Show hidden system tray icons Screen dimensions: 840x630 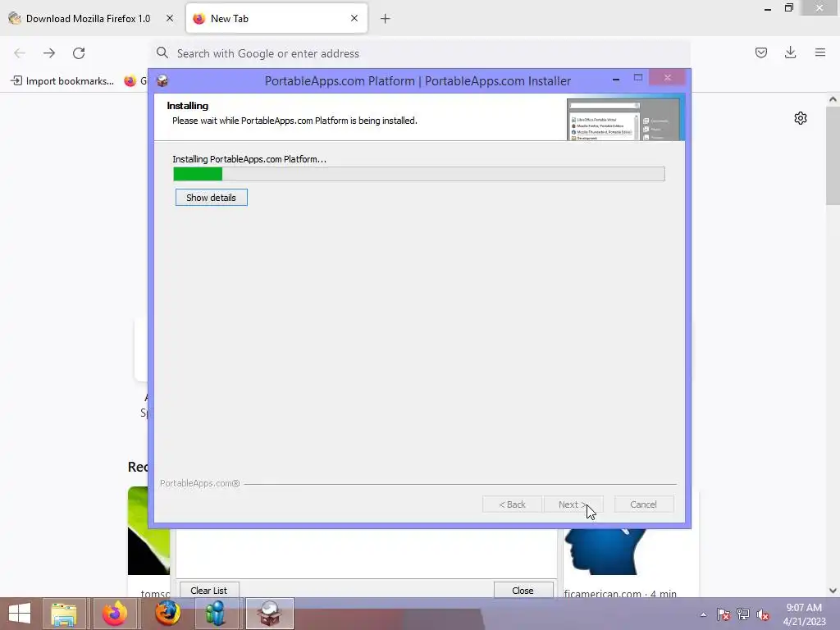[703, 615]
